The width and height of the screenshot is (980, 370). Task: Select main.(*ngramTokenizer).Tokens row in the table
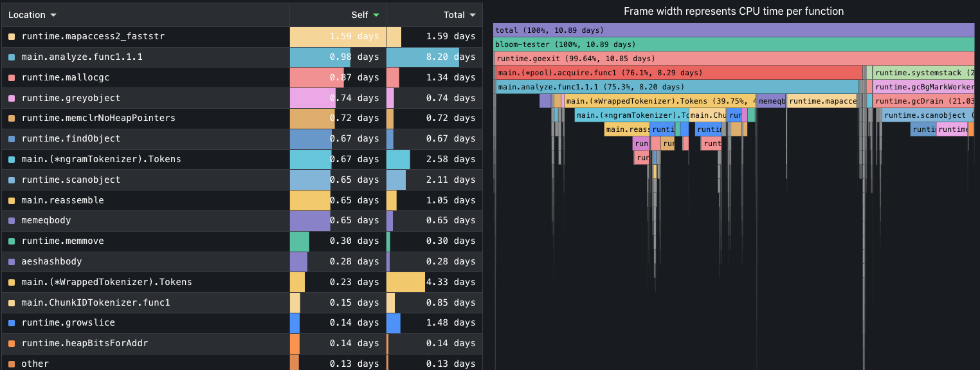click(242, 160)
